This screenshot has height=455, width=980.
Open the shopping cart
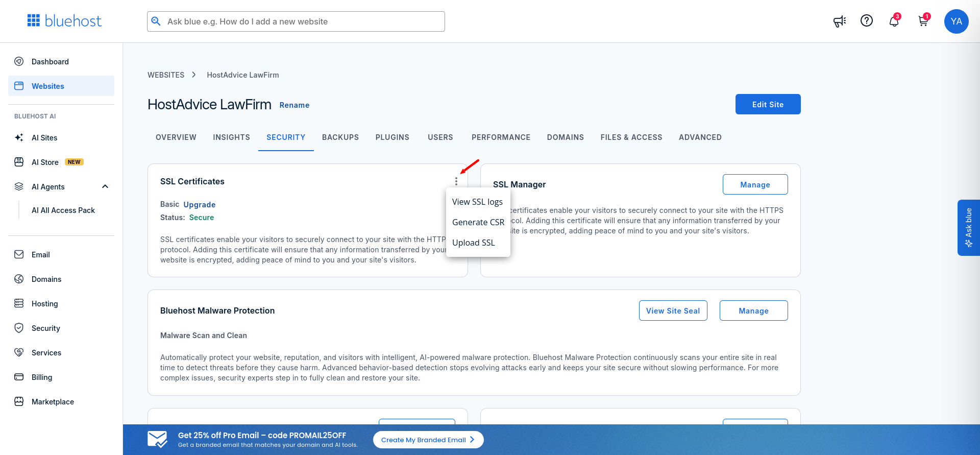[x=923, y=21]
